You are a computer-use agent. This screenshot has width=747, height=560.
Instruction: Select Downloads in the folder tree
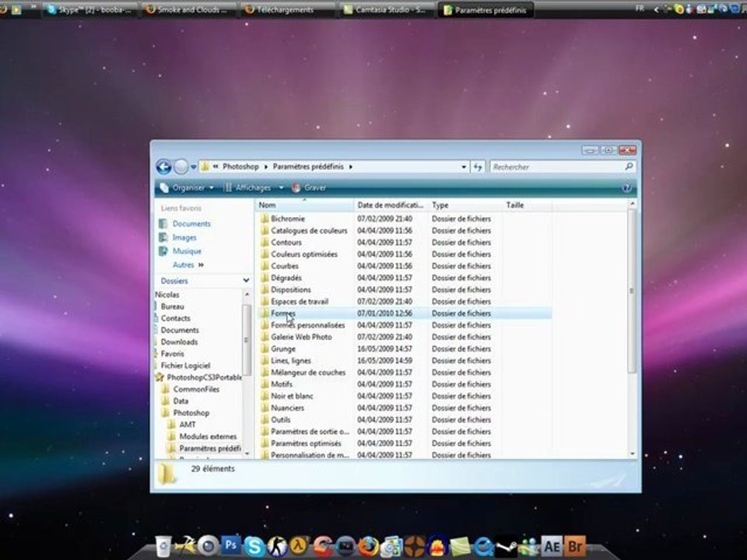179,342
